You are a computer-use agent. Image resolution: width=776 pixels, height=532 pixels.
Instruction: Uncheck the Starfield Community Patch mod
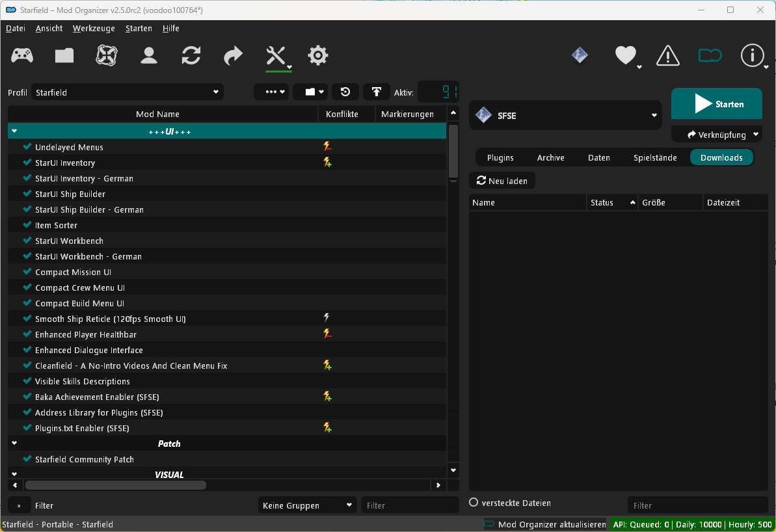coord(27,459)
